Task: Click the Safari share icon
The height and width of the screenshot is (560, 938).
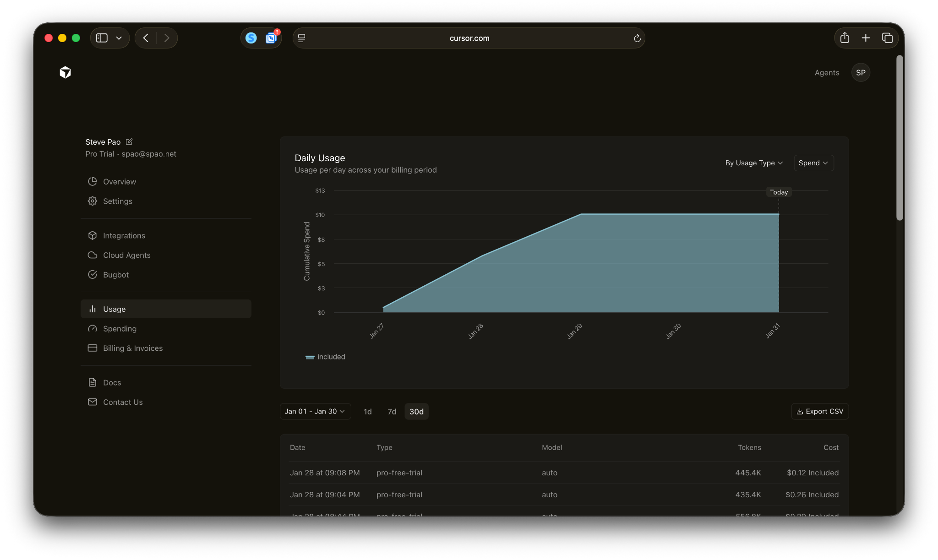Action: [x=845, y=38]
